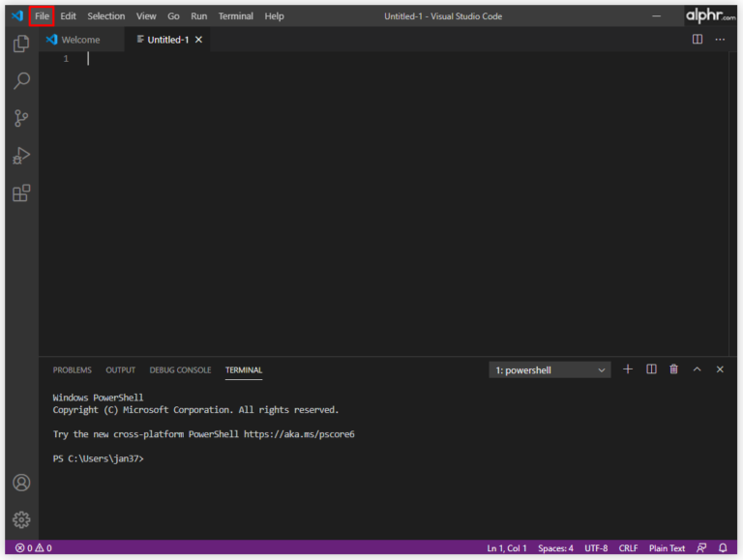Screen dimensions: 743x560
Task: Switch to the Problems panel tab
Action: (72, 369)
